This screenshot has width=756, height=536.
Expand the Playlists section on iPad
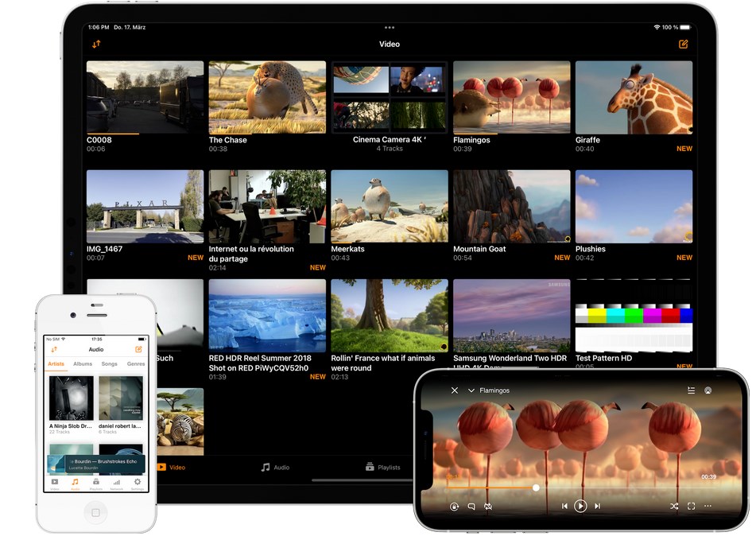click(x=385, y=467)
